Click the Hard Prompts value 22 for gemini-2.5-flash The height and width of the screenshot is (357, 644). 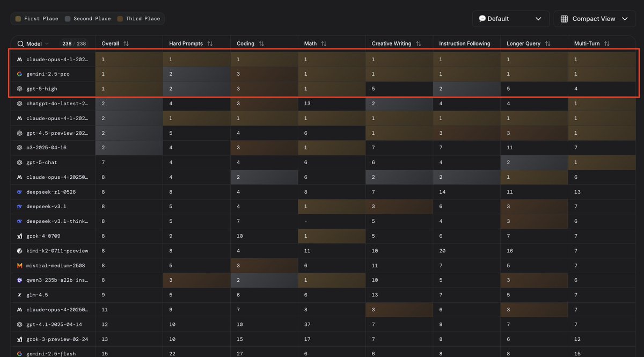[x=172, y=354]
